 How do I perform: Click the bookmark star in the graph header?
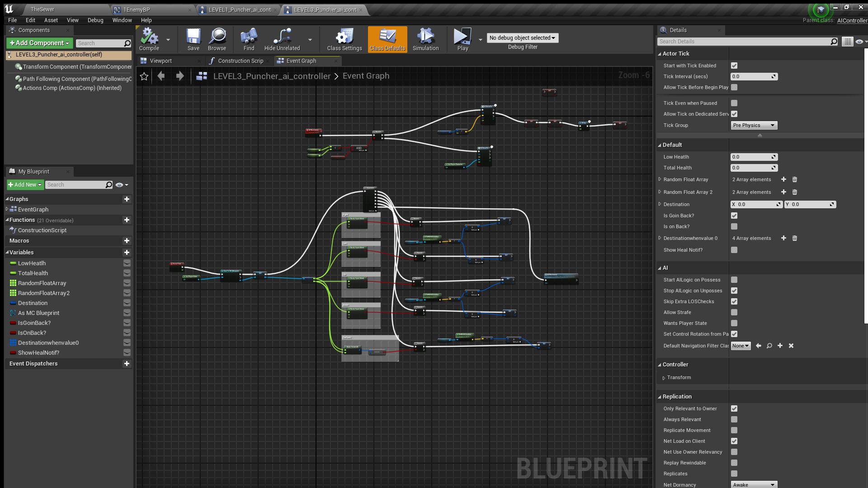coord(144,76)
